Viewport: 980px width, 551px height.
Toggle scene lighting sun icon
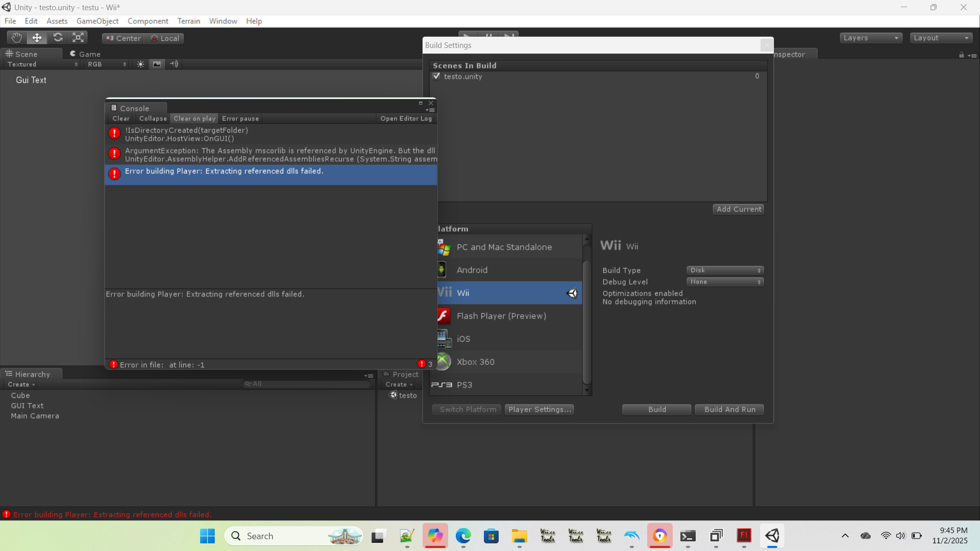140,64
